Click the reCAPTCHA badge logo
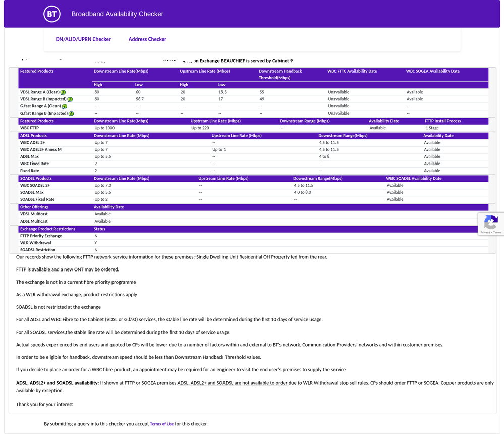 coord(491,222)
